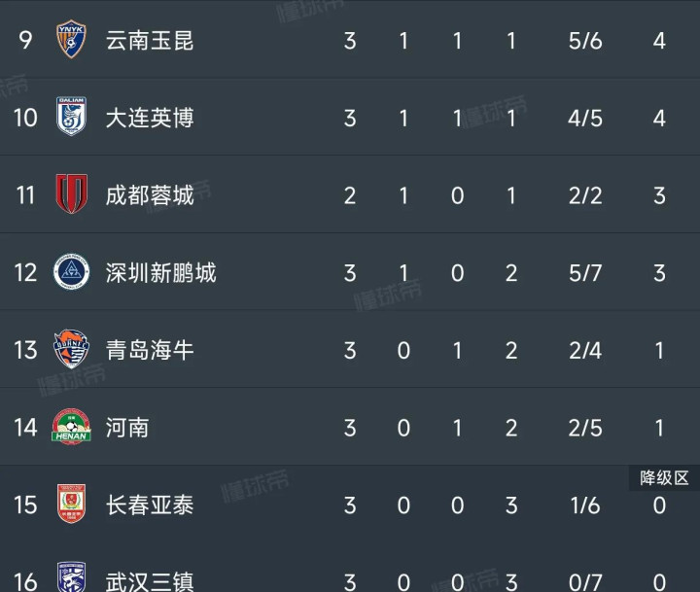Tap the 大连英博 team crest
The width and height of the screenshot is (700, 592).
coord(71,117)
